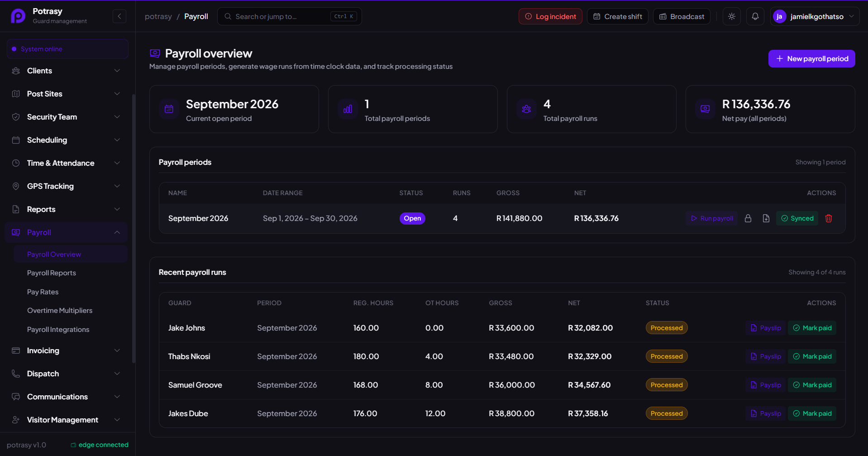Open the Create shift button
The image size is (868, 456).
click(617, 16)
